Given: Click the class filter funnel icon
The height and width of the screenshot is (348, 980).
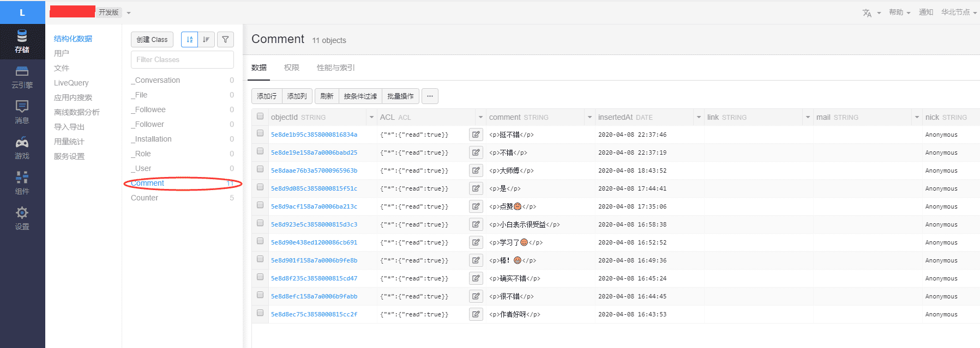Looking at the screenshot, I should [225, 39].
